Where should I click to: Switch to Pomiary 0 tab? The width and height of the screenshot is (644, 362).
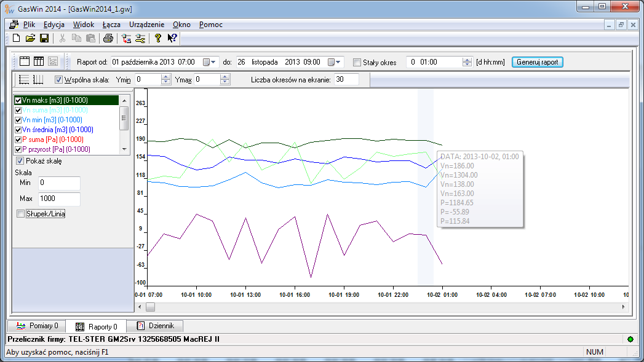point(36,326)
